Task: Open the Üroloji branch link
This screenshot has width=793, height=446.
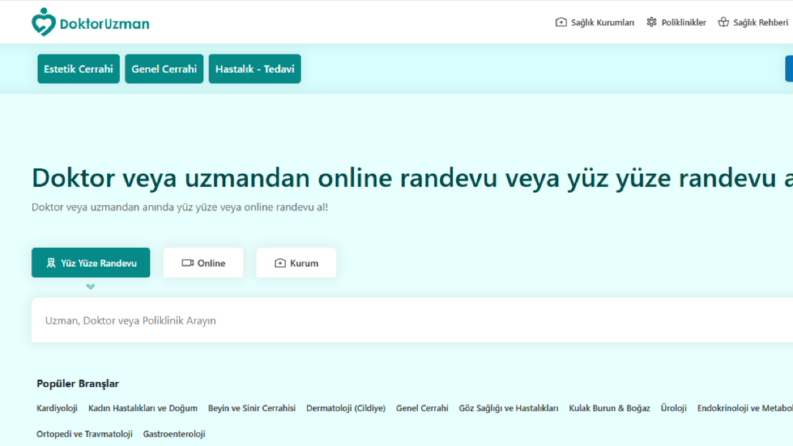Action: (673, 408)
